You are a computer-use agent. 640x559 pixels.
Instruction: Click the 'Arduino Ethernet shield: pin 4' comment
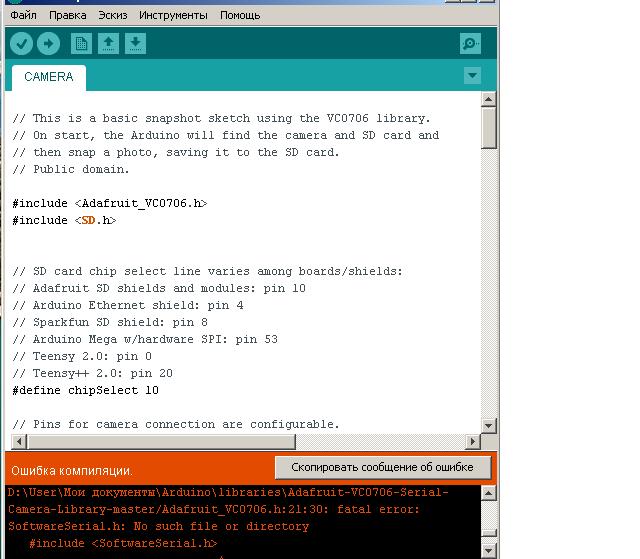pos(128,305)
